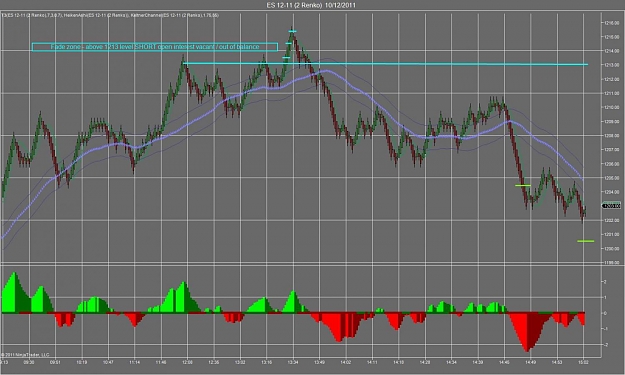Screen dimensions: 625x375
Task: Click the 12:08 time axis label
Action: click(187, 362)
